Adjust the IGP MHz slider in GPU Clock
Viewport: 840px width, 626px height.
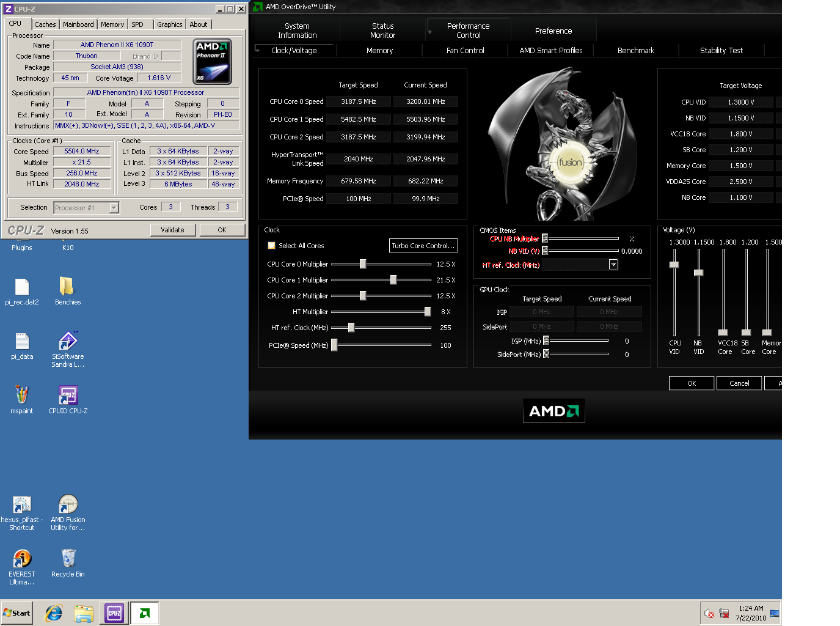coord(546,341)
